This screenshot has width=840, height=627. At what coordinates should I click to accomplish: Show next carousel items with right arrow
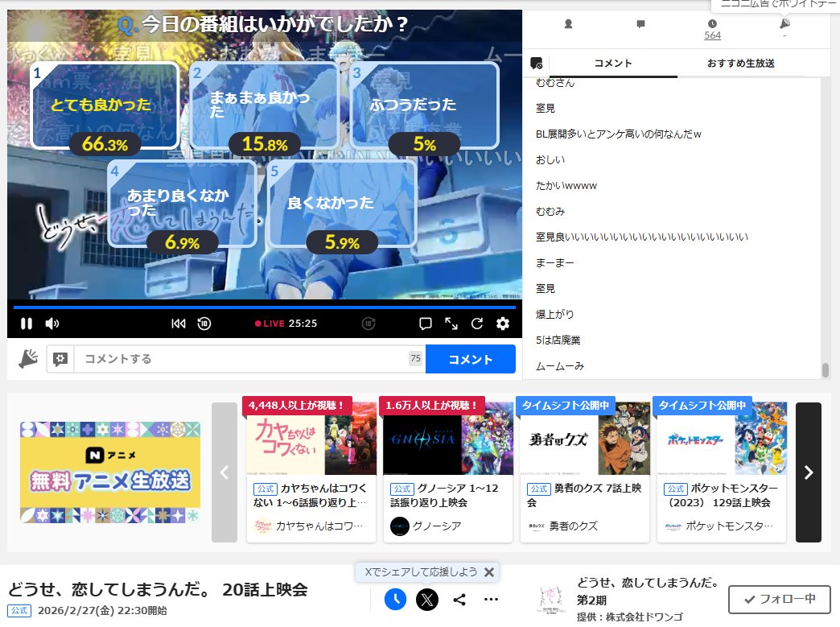click(808, 473)
